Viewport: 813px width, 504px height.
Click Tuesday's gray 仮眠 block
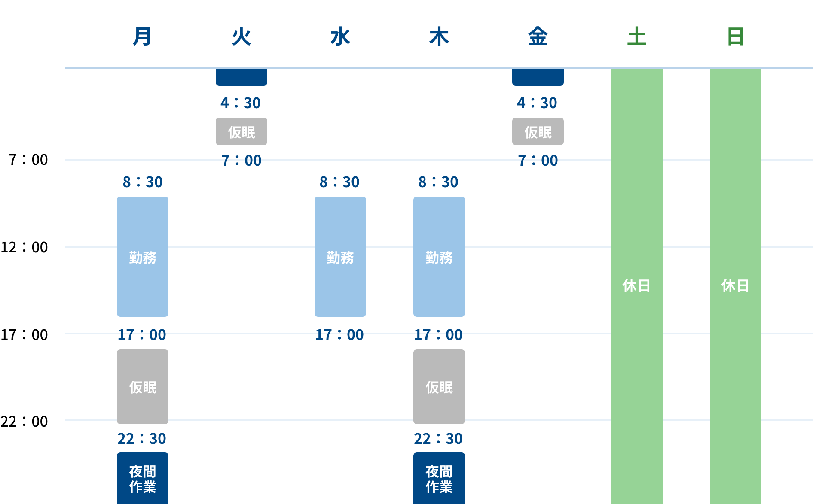point(241,131)
